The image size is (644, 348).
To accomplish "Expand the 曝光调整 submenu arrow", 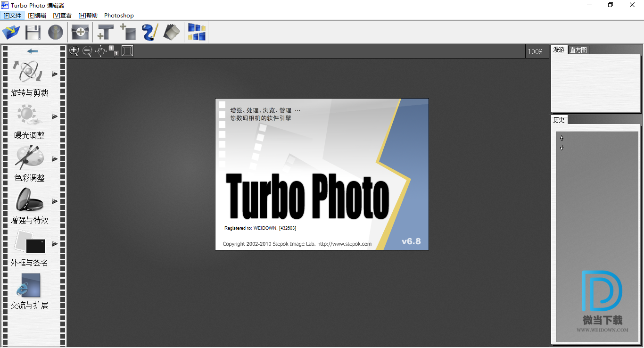I will (x=55, y=116).
